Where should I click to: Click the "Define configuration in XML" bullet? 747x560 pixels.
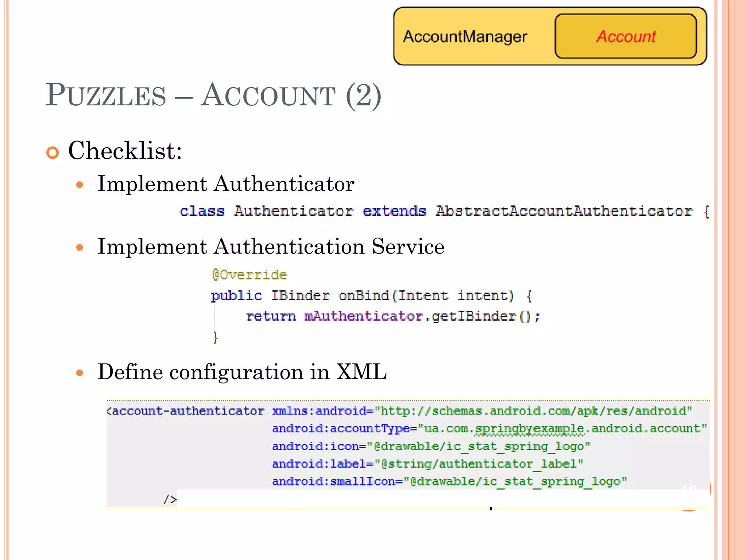click(242, 372)
